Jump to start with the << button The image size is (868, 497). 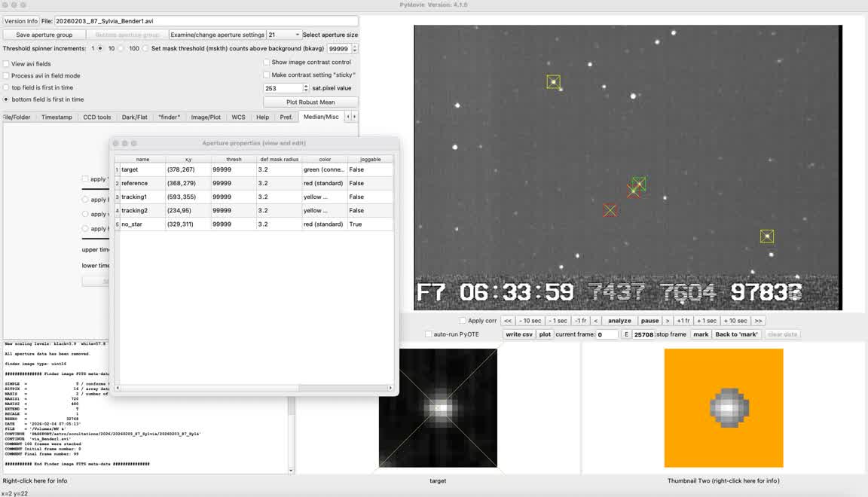[x=508, y=321]
